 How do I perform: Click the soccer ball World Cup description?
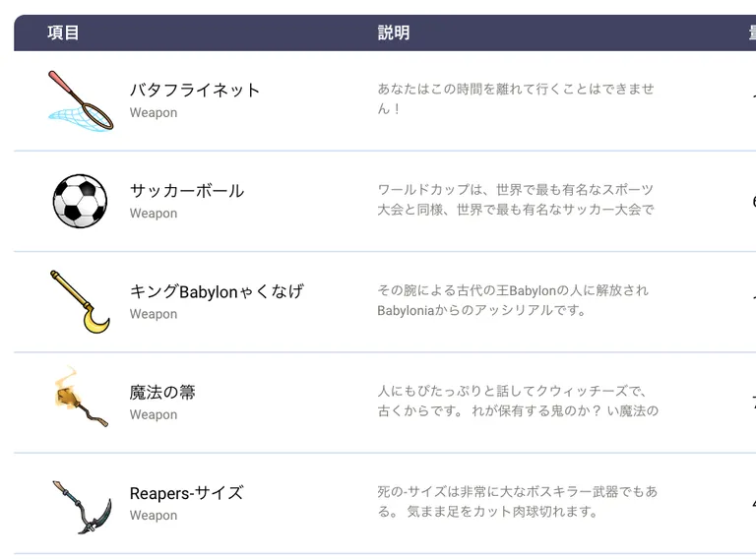[x=516, y=200]
